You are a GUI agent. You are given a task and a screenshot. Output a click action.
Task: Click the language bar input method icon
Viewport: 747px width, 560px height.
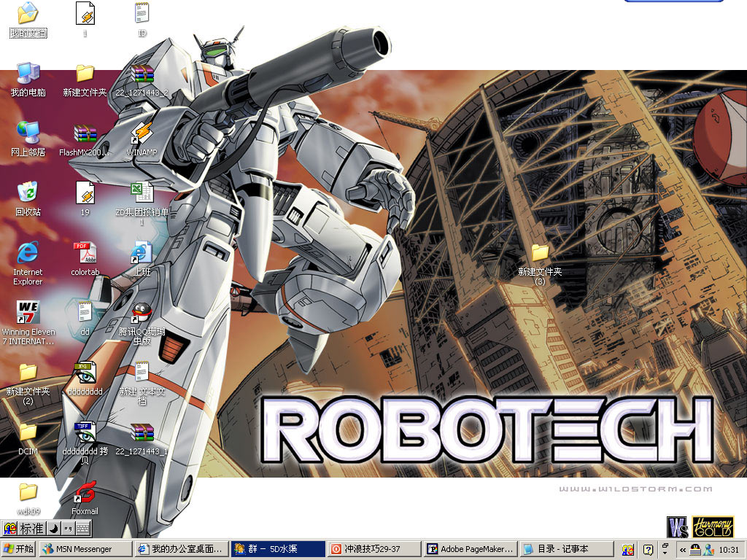coord(628,550)
